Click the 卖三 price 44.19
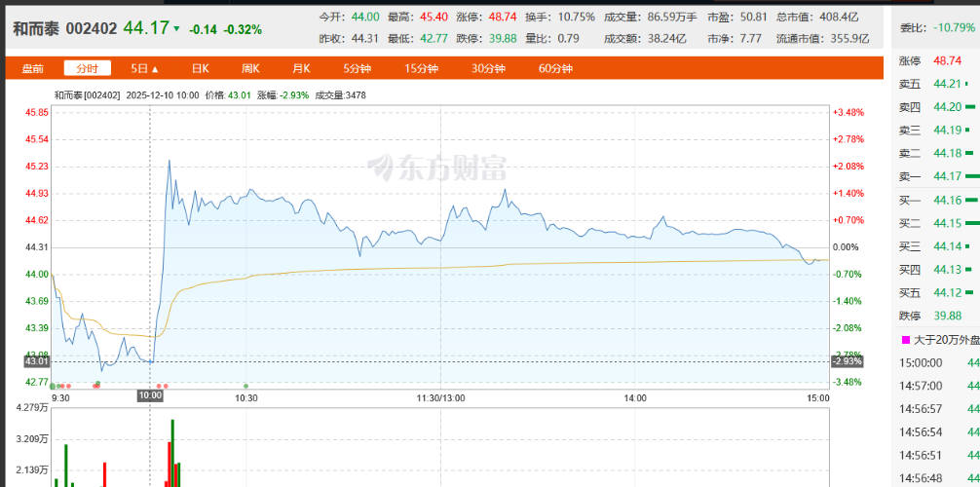This screenshot has height=487, width=980. (x=948, y=130)
